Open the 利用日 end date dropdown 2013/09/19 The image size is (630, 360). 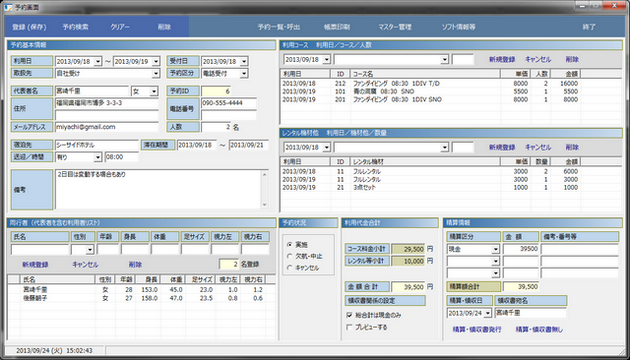(x=156, y=61)
